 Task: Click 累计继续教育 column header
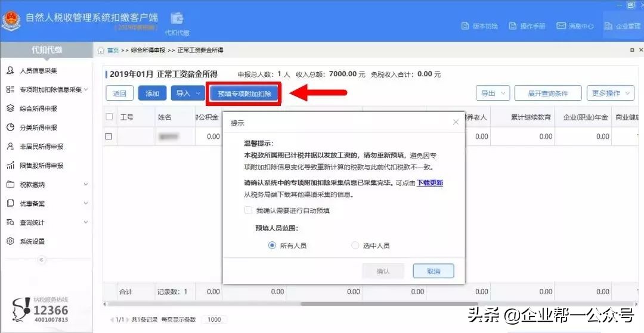coord(531,117)
